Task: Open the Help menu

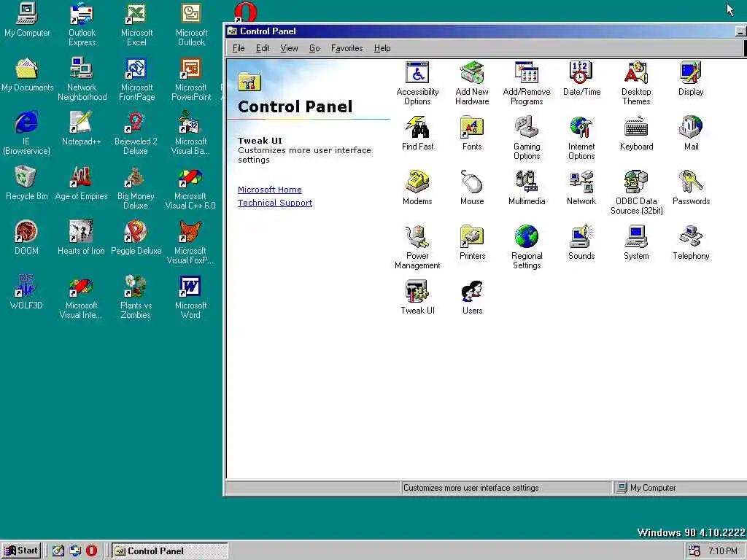Action: (382, 48)
